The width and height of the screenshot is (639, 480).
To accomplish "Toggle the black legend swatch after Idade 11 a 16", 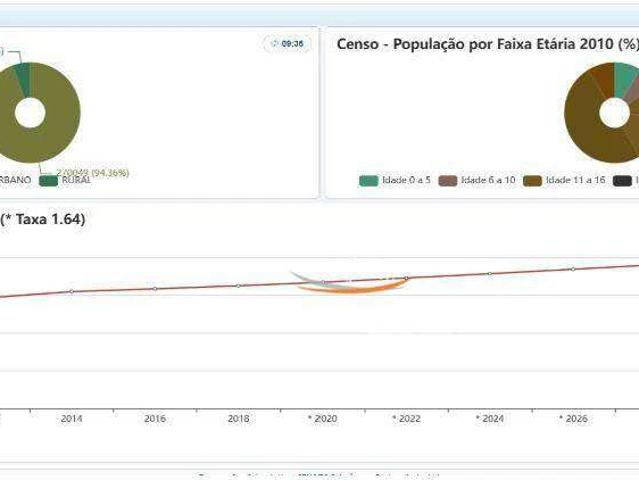I will coord(622,181).
